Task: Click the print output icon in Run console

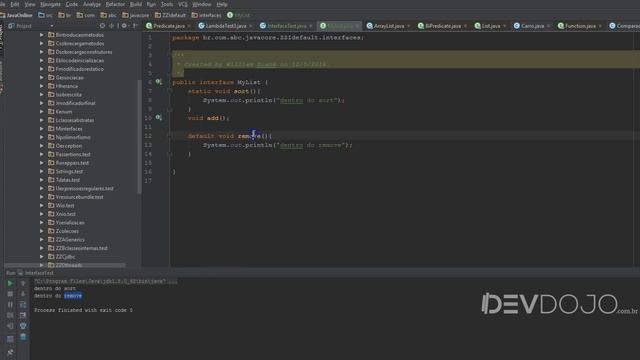Action: (x=23, y=326)
